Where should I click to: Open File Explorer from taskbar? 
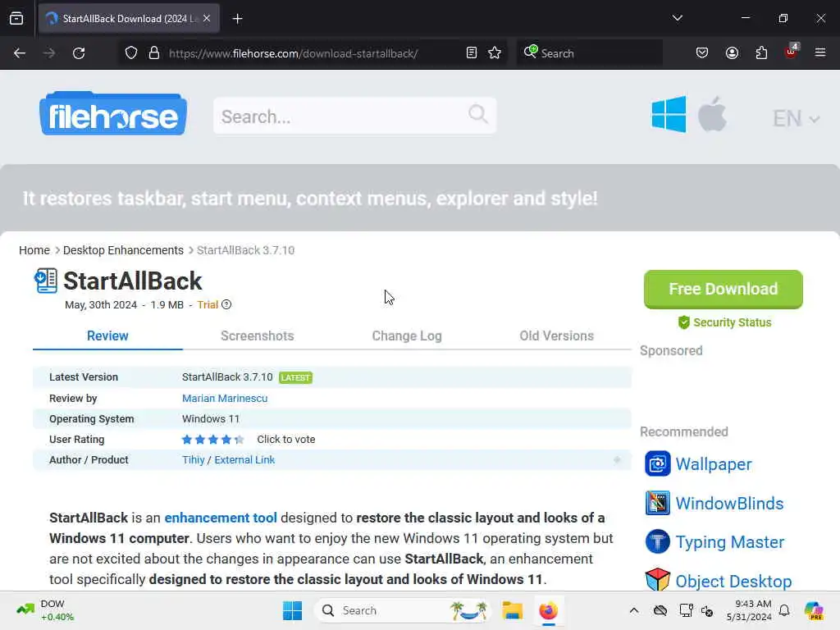[x=512, y=610]
